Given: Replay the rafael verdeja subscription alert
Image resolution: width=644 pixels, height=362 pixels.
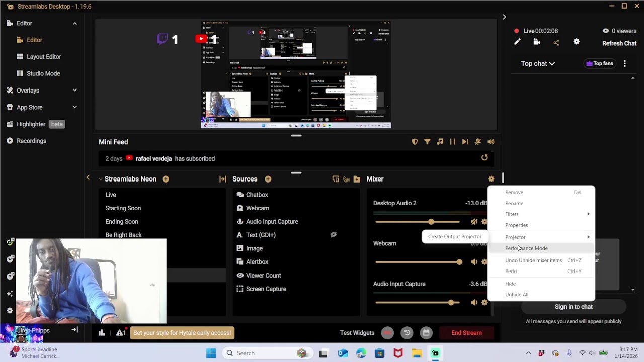Looking at the screenshot, I should coord(484,158).
